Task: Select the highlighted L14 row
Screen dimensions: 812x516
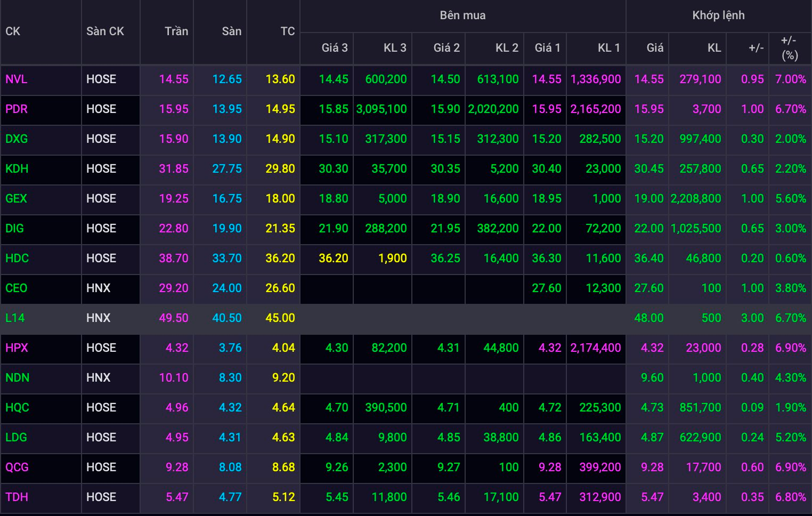Action: (x=406, y=318)
